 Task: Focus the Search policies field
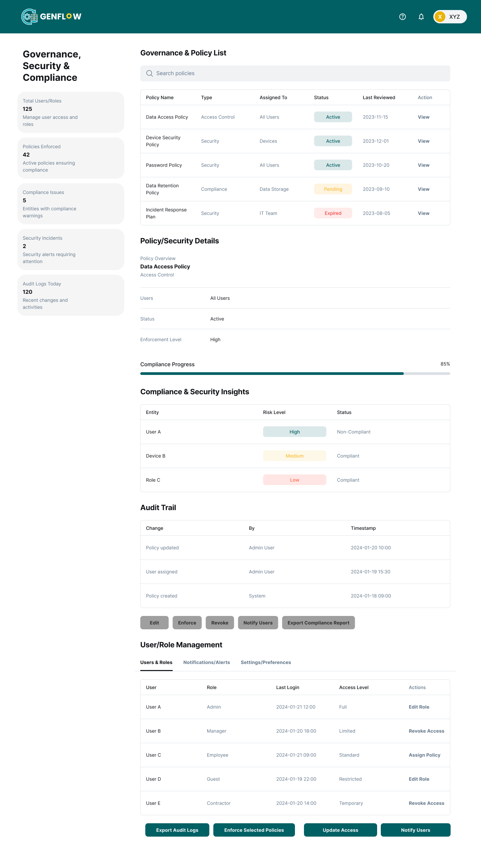tap(295, 73)
